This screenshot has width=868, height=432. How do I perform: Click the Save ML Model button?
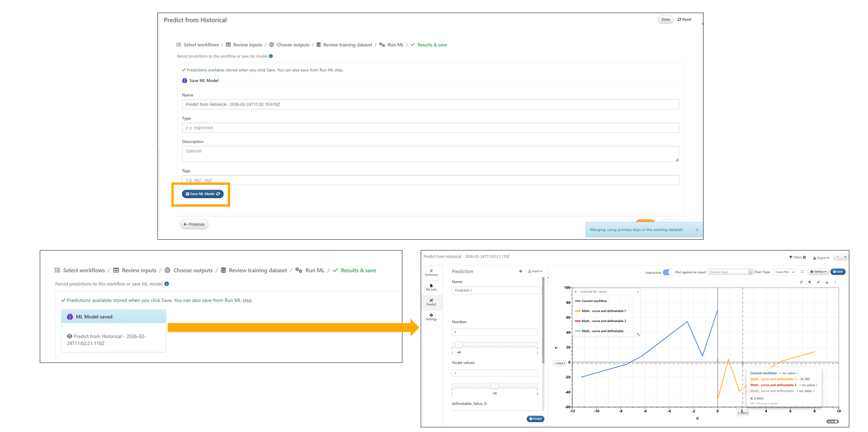tap(203, 194)
